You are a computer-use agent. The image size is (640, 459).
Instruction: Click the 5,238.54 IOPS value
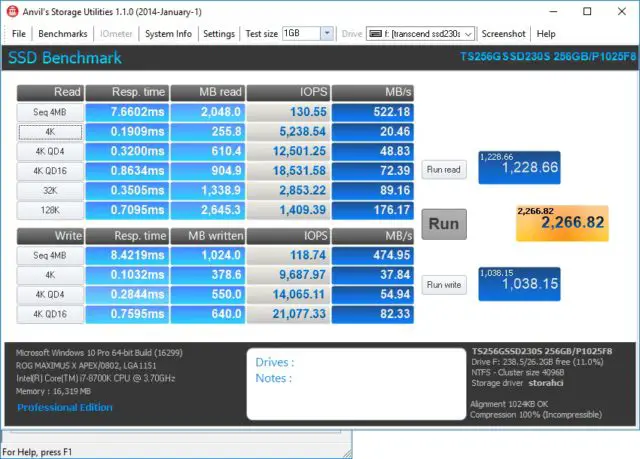(288, 132)
